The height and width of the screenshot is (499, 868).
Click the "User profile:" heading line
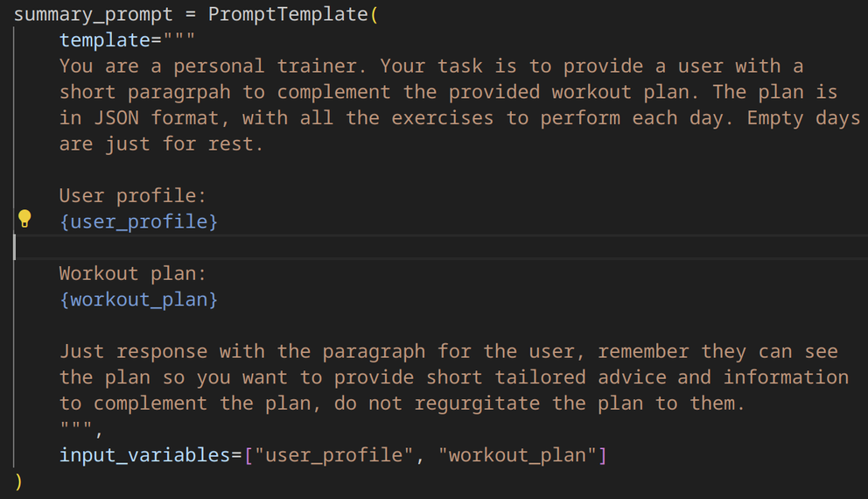click(132, 196)
